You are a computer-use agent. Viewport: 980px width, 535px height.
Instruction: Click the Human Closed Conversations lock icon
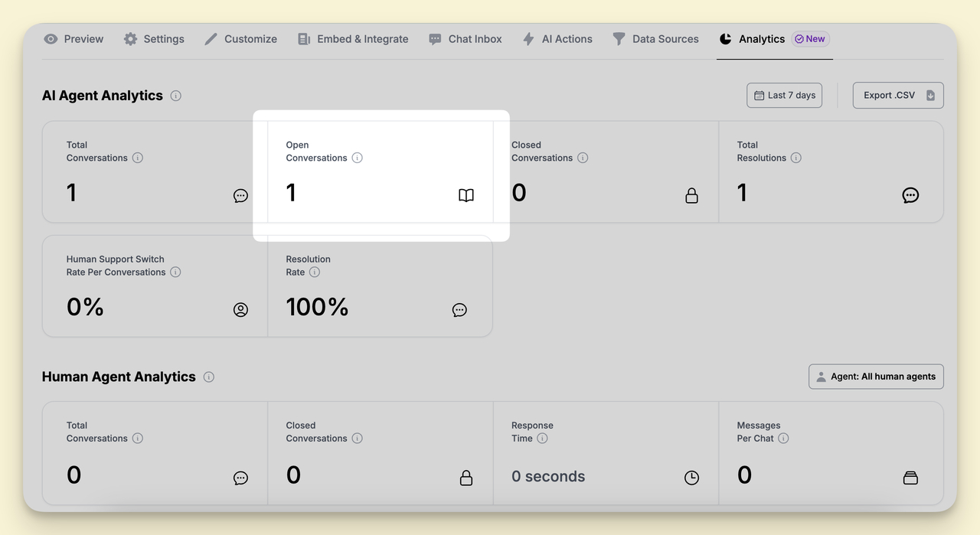[466, 478]
